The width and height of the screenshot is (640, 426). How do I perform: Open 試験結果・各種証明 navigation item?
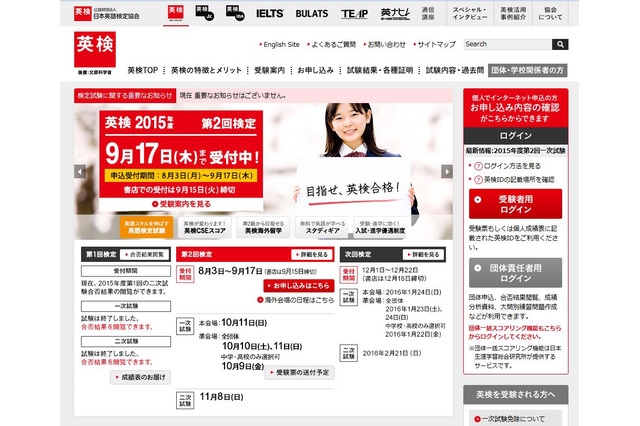click(380, 70)
